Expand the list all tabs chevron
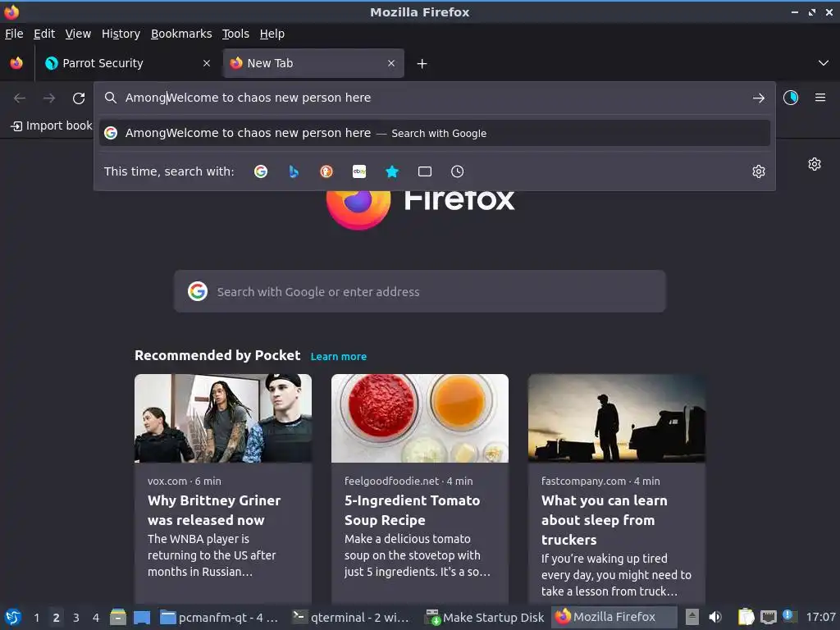Viewport: 840px width, 630px height. click(x=824, y=63)
